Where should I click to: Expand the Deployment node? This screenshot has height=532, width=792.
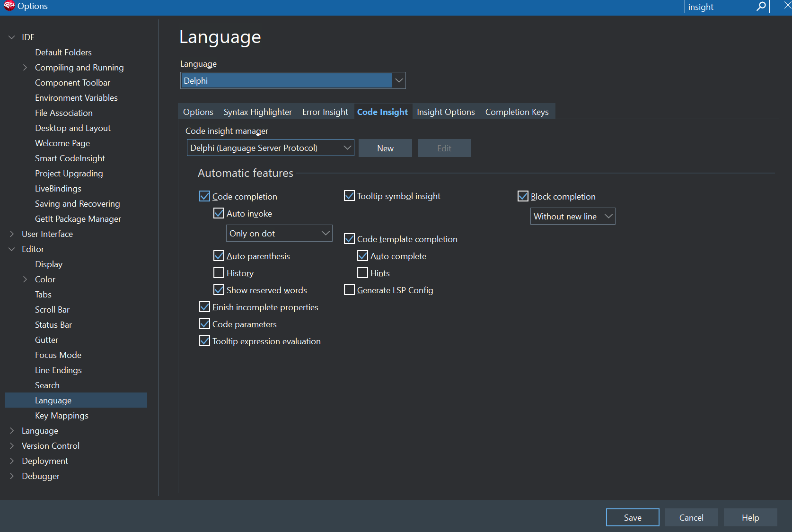click(x=12, y=461)
